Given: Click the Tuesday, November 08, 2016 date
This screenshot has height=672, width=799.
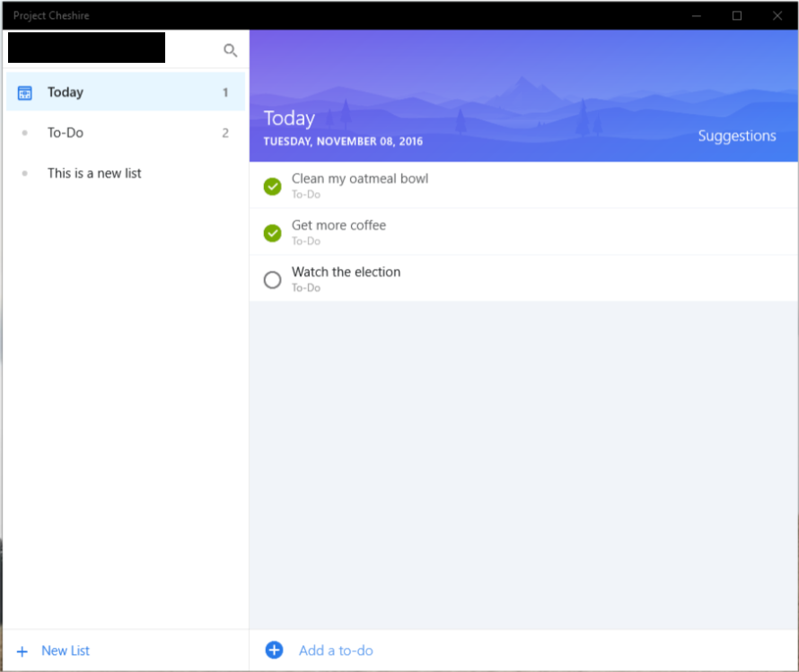Looking at the screenshot, I should click(x=343, y=142).
